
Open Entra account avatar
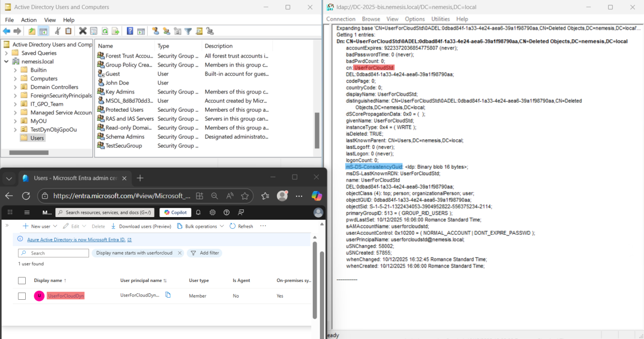click(x=318, y=212)
